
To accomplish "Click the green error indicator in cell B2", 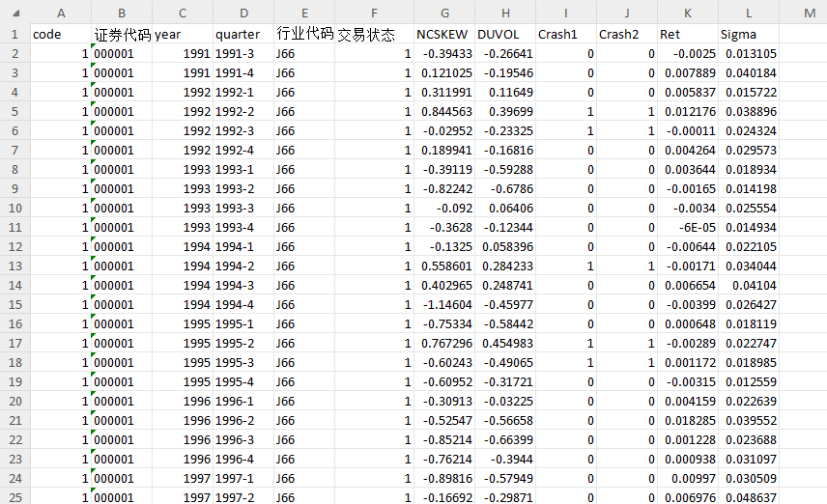I will pyautogui.click(x=94, y=46).
